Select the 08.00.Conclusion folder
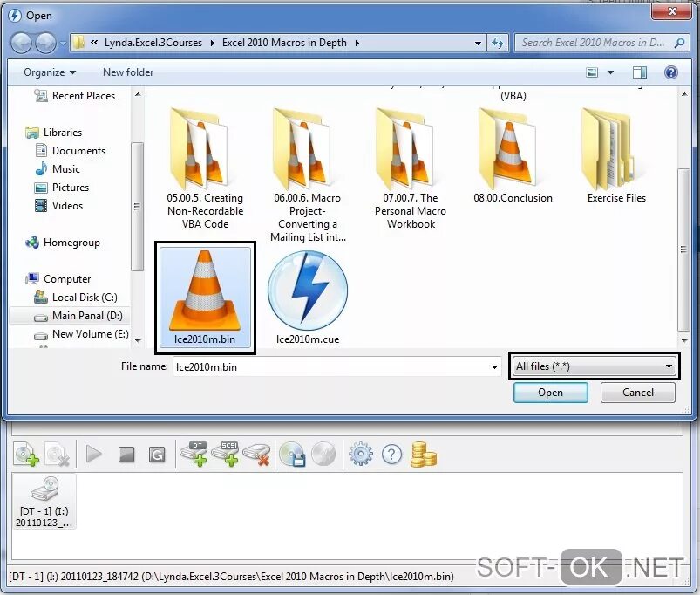Image resolution: width=700 pixels, height=595 pixels. [x=513, y=155]
